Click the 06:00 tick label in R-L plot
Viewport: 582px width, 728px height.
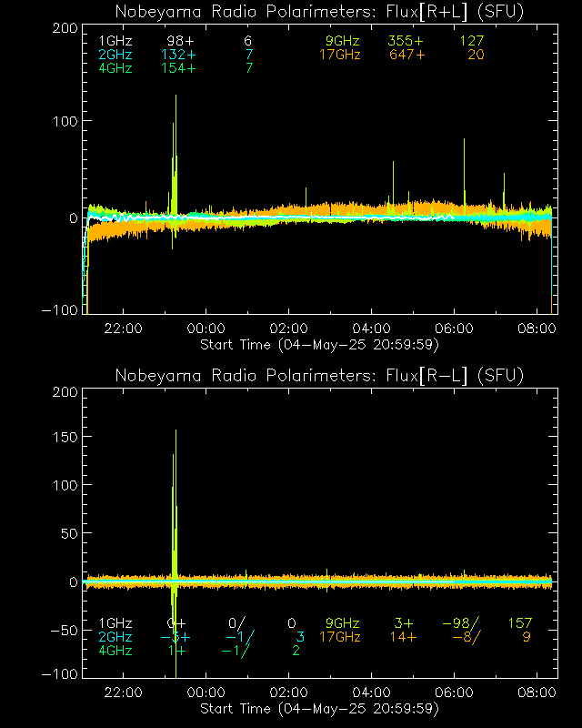454,693
